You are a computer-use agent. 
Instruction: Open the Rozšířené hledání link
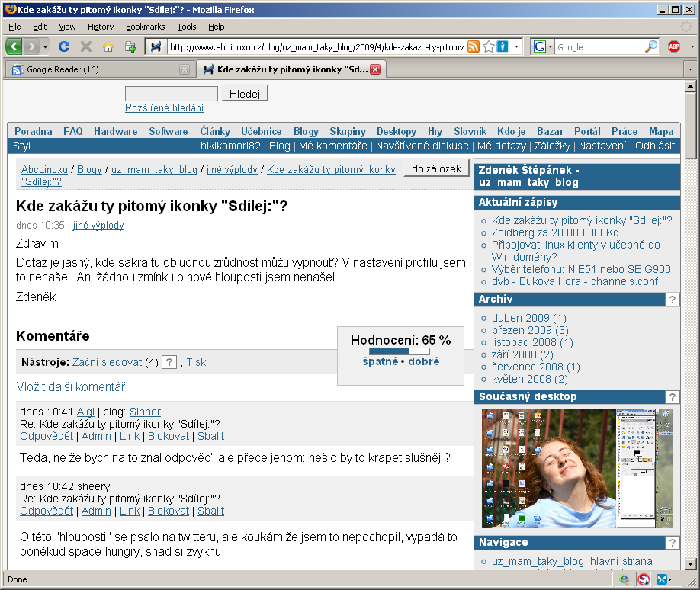(x=164, y=108)
